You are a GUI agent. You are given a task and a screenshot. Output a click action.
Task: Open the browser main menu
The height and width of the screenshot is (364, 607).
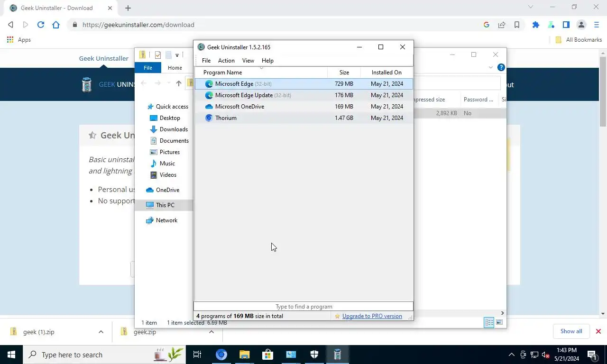[597, 25]
